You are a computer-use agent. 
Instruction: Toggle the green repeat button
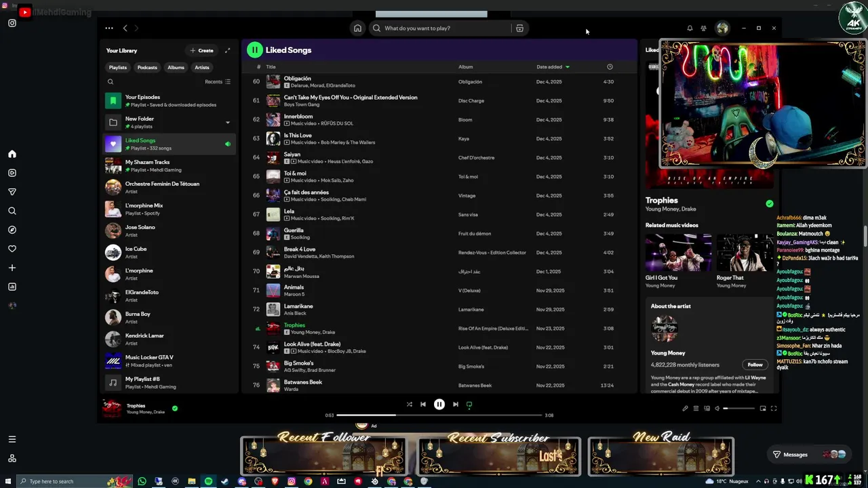(x=469, y=404)
